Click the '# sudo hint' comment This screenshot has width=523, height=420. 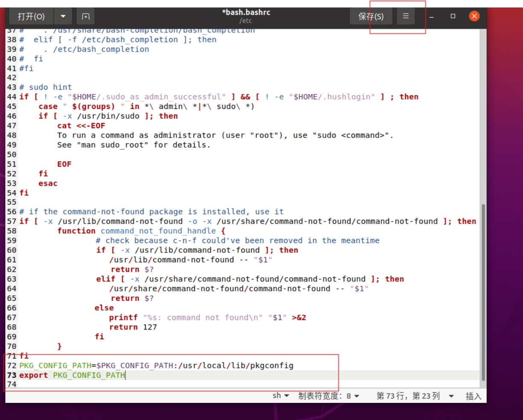tap(45, 87)
